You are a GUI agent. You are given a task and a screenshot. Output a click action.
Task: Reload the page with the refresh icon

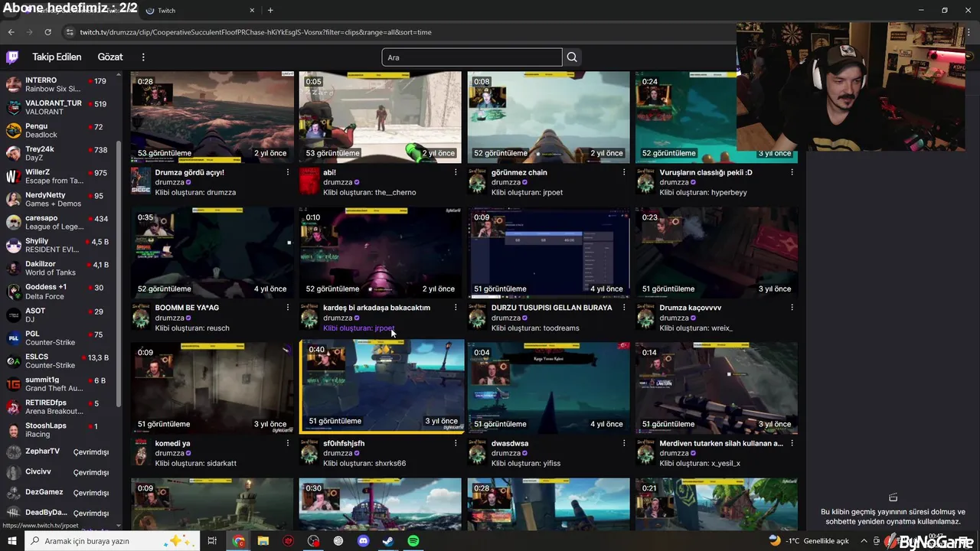[47, 32]
